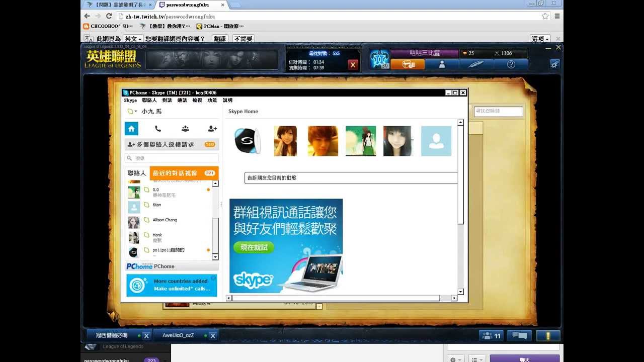Open the 聯絡人 menu in Skype
Image resolution: width=644 pixels, height=362 pixels.
click(149, 101)
